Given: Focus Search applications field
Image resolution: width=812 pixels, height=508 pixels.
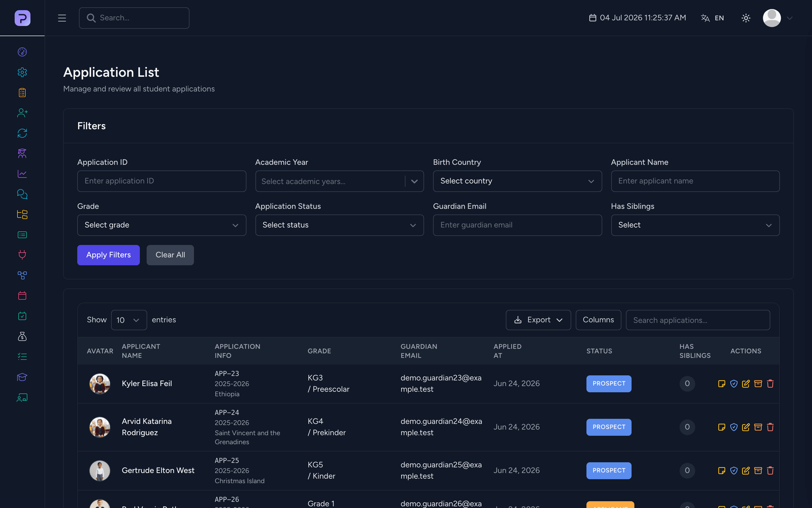Looking at the screenshot, I should click(698, 320).
